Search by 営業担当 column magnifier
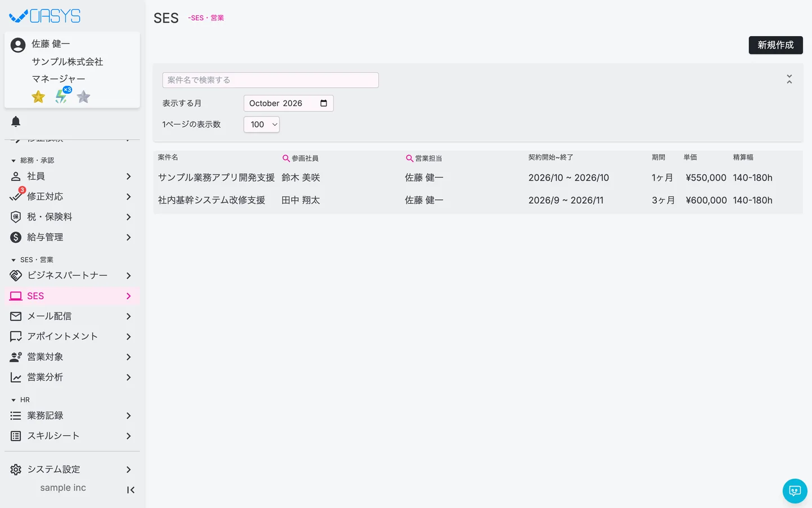The image size is (812, 508). [409, 159]
